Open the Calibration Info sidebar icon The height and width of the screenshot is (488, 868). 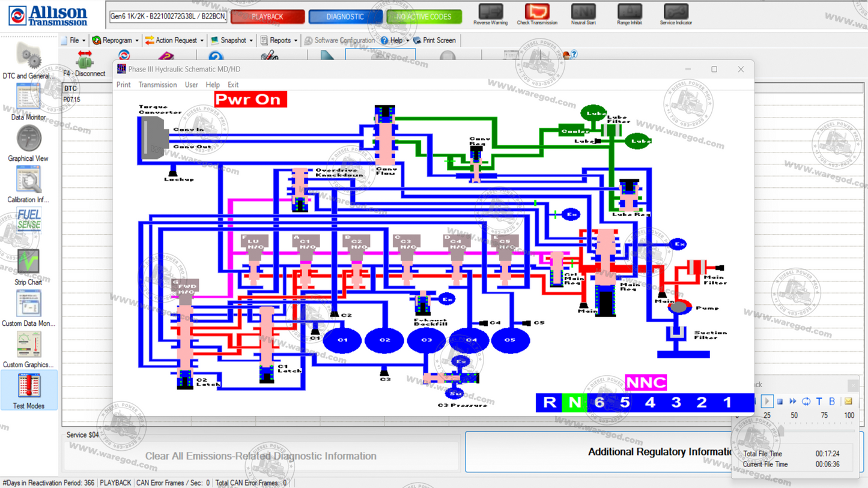click(x=28, y=180)
